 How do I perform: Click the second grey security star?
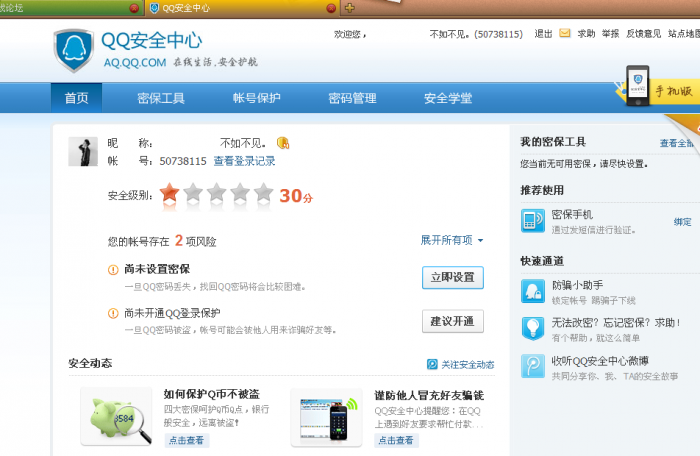[x=193, y=193]
